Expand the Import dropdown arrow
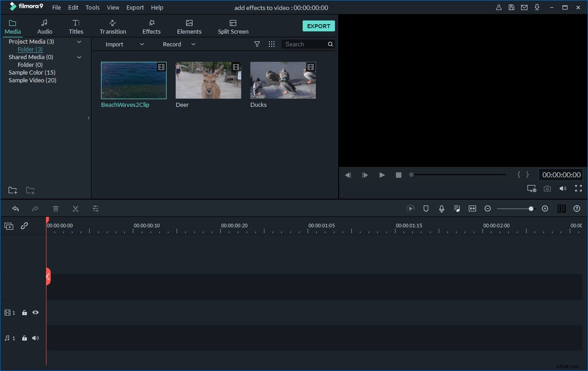The width and height of the screenshot is (588, 371). coord(142,44)
